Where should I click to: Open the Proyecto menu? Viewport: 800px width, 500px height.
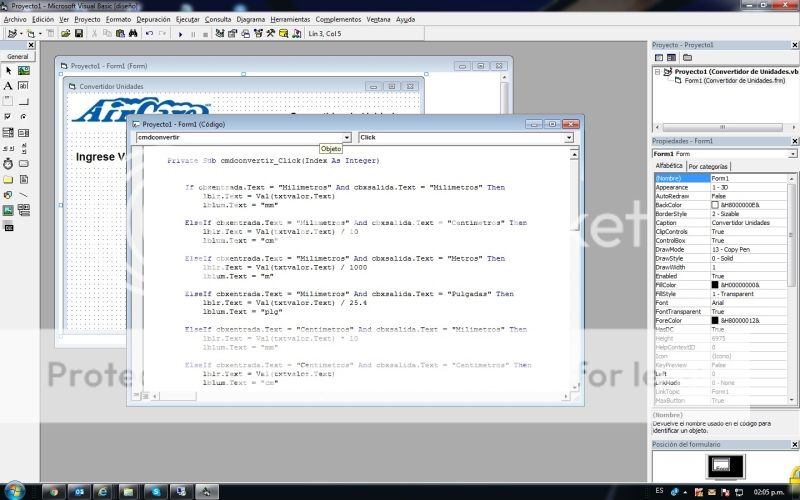click(x=87, y=19)
